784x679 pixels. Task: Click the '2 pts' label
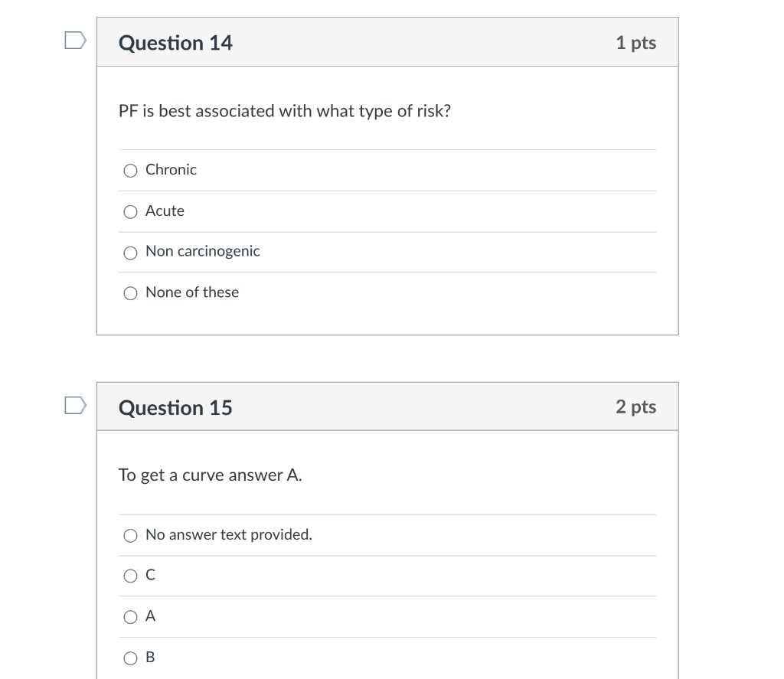pyautogui.click(x=635, y=406)
